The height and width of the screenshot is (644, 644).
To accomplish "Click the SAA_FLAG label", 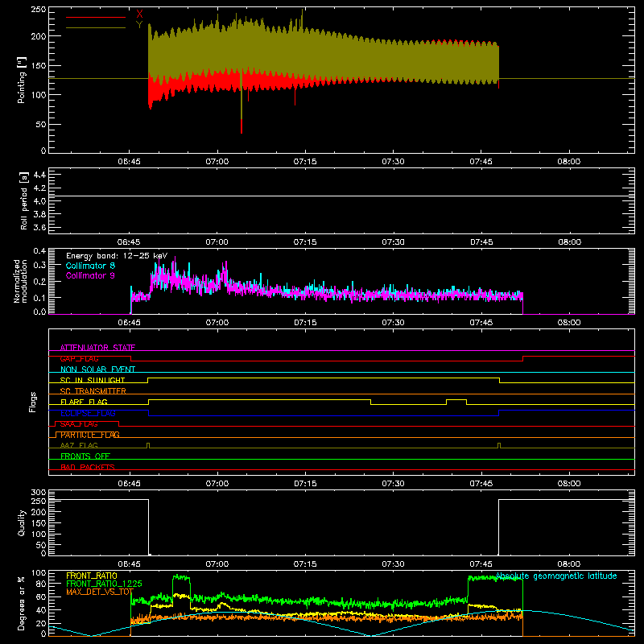I will (x=79, y=424).
